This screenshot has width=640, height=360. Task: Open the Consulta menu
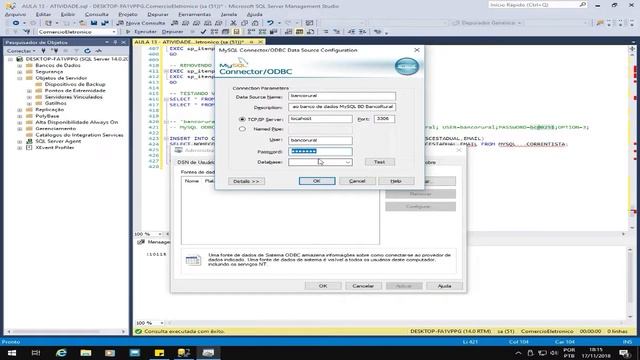[x=97, y=14]
